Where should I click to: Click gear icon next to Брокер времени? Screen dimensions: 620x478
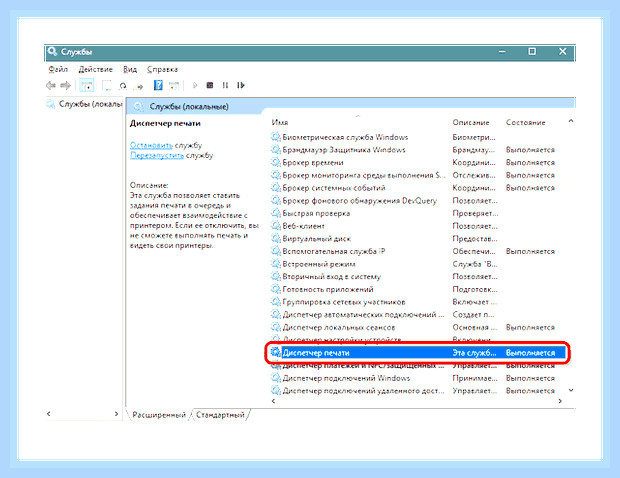point(276,162)
